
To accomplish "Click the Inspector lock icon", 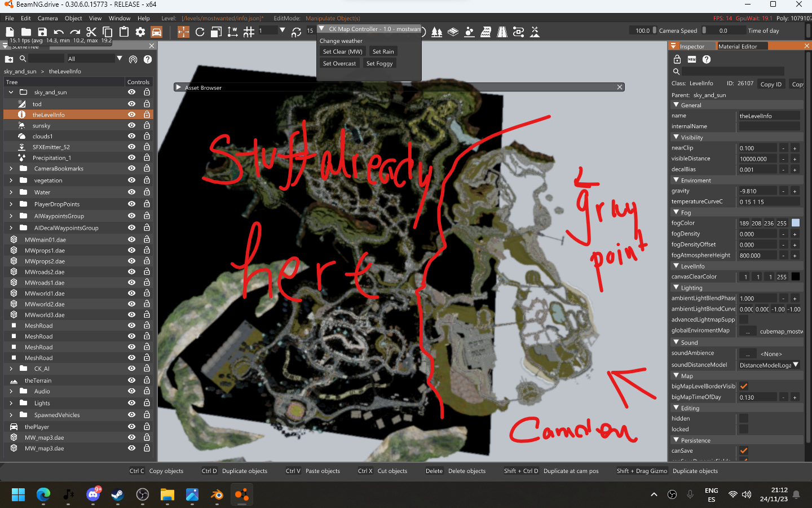I will [x=677, y=59].
